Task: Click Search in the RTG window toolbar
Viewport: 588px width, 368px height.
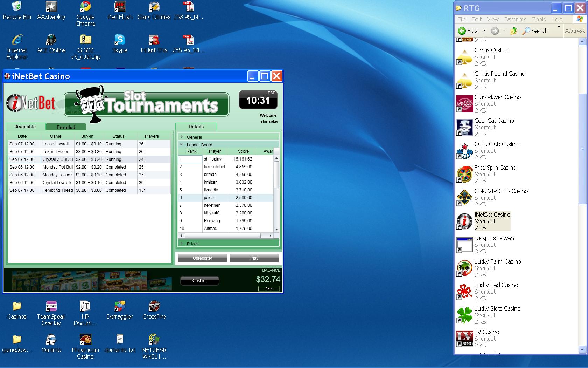Action: coord(535,31)
